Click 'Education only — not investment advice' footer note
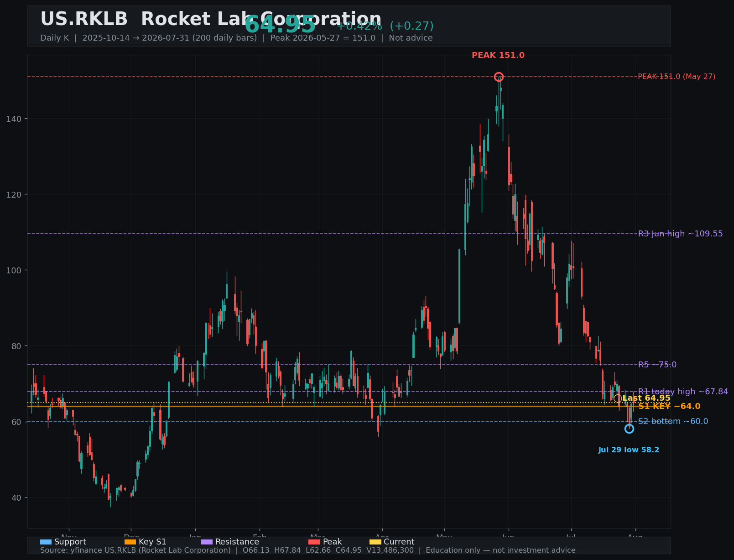This screenshot has height=560, width=734. point(500,550)
